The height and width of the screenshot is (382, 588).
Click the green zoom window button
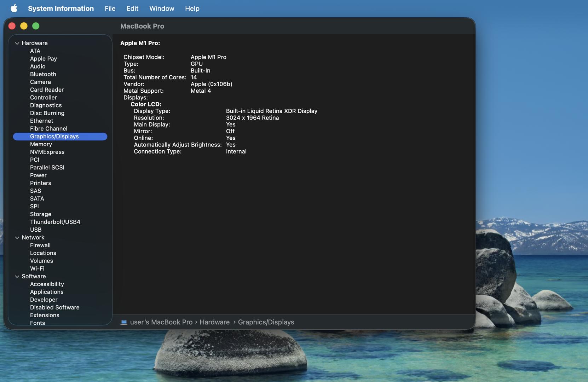36,26
